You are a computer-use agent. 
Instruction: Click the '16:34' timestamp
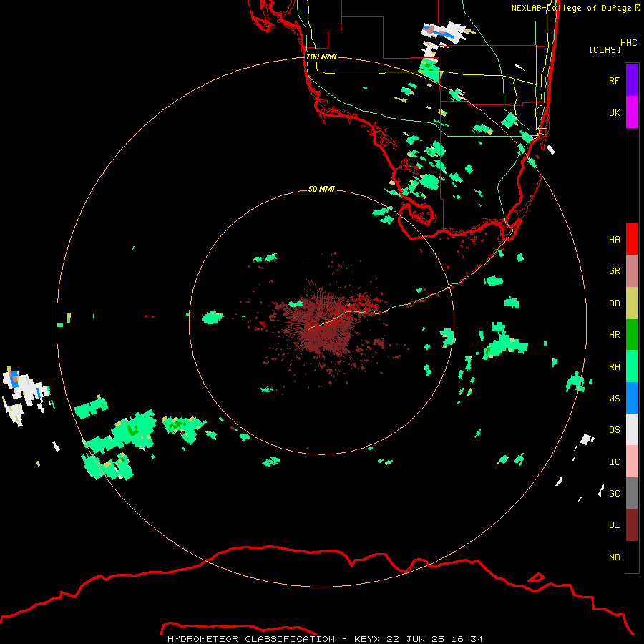coord(467,639)
